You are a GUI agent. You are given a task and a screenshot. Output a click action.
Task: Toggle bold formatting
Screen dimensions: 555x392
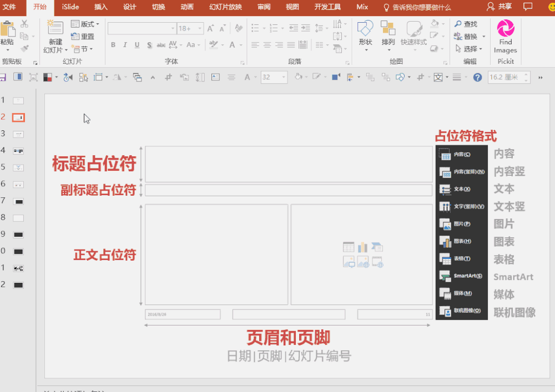(x=113, y=45)
